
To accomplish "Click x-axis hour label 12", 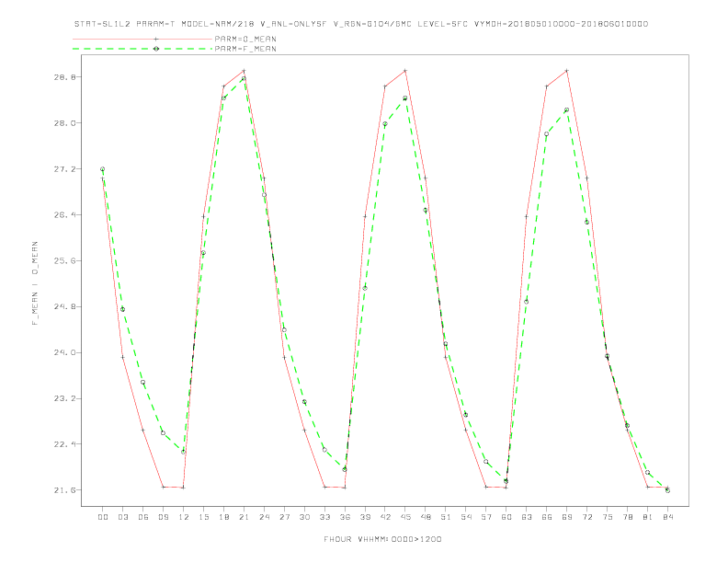I will (x=184, y=517).
